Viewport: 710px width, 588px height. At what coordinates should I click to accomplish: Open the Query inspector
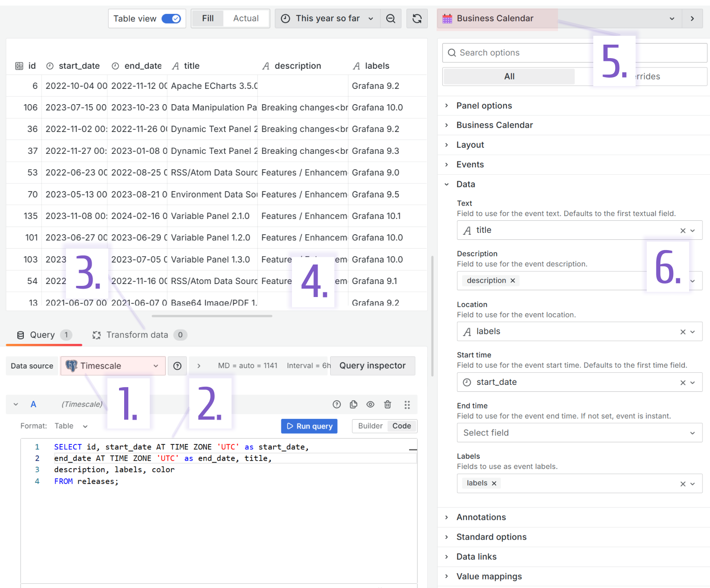pyautogui.click(x=372, y=366)
